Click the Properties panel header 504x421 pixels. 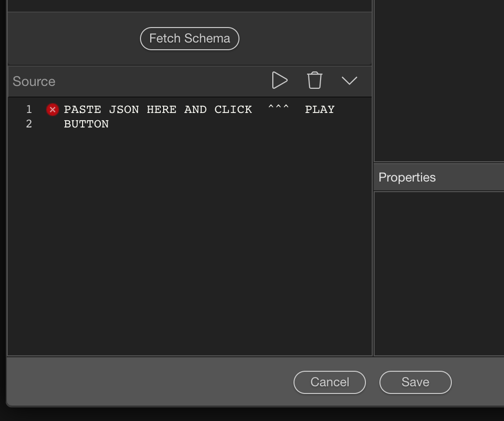point(407,177)
